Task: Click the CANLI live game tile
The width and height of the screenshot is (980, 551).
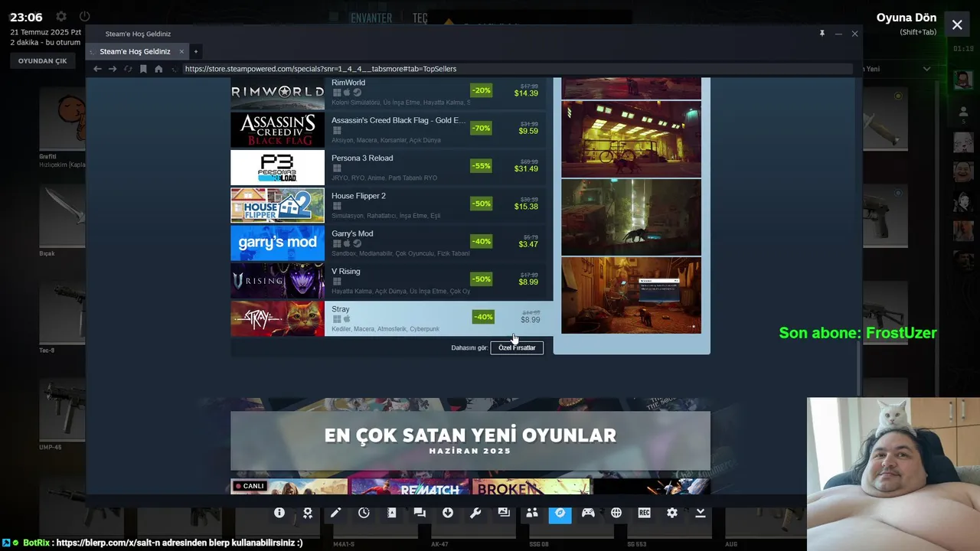Action: coord(289,487)
